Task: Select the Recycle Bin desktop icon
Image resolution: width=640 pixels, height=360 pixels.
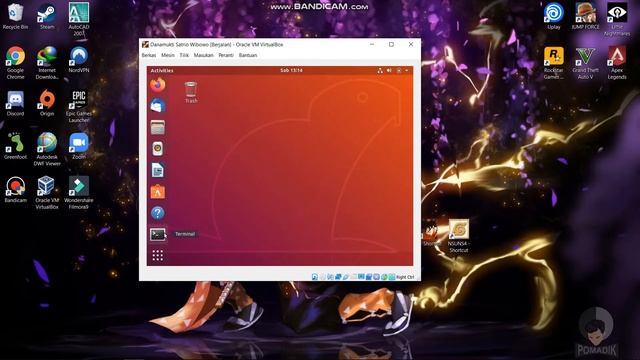Action: point(16,17)
